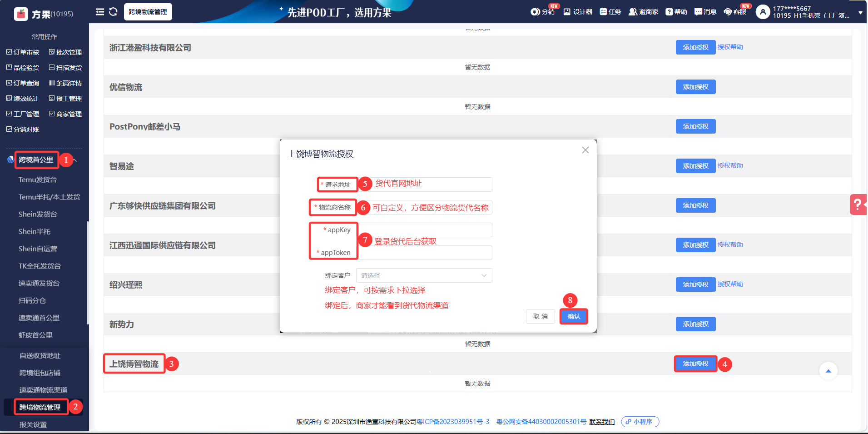868x434 pixels.
Task: Focus the 物流商名称 input field
Action: pos(424,207)
